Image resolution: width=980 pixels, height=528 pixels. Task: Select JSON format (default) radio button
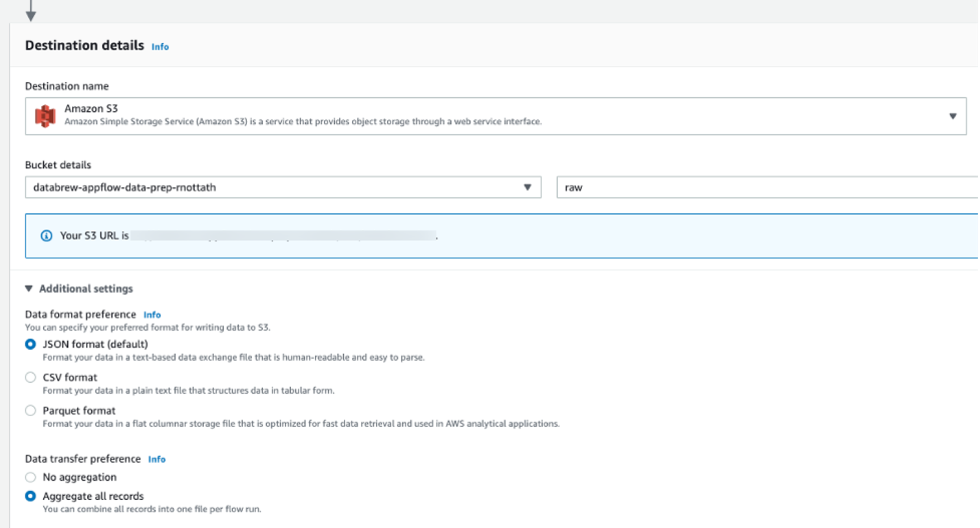tap(30, 344)
